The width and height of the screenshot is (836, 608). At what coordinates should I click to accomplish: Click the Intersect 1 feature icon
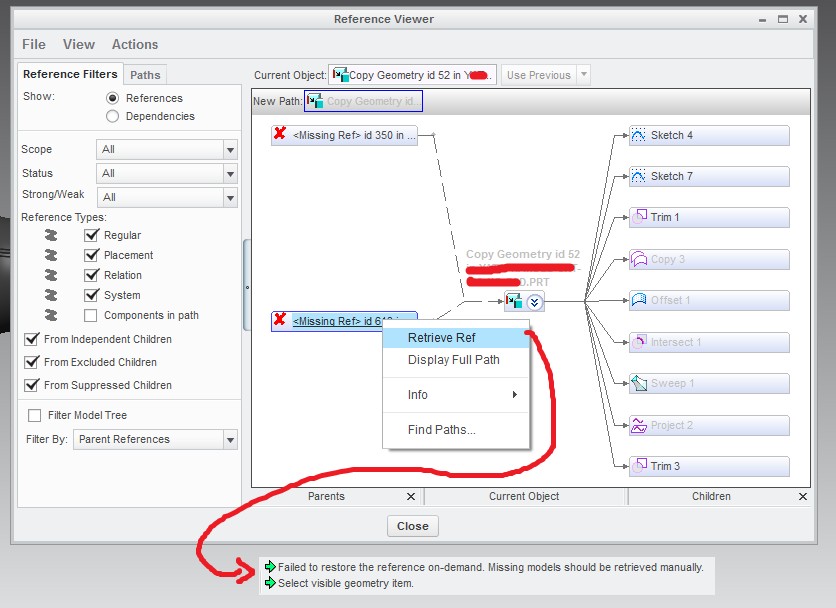tap(639, 342)
